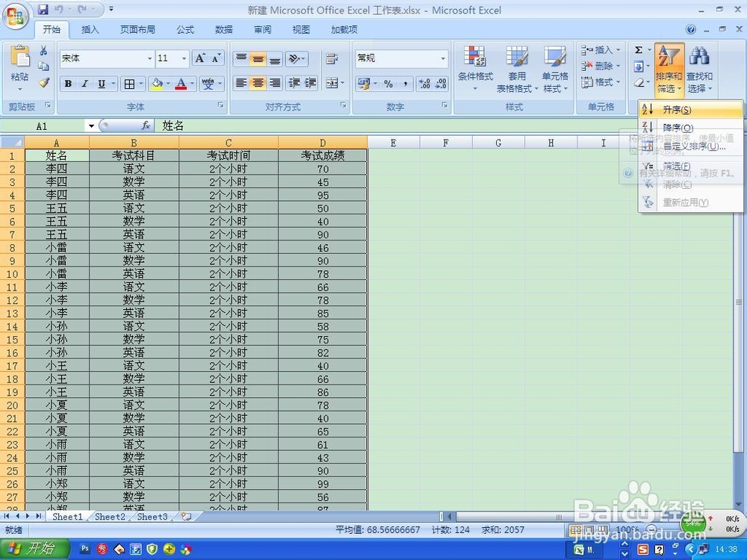Toggle wrap text icon
Screen dimensions: 747x560
coord(332,58)
